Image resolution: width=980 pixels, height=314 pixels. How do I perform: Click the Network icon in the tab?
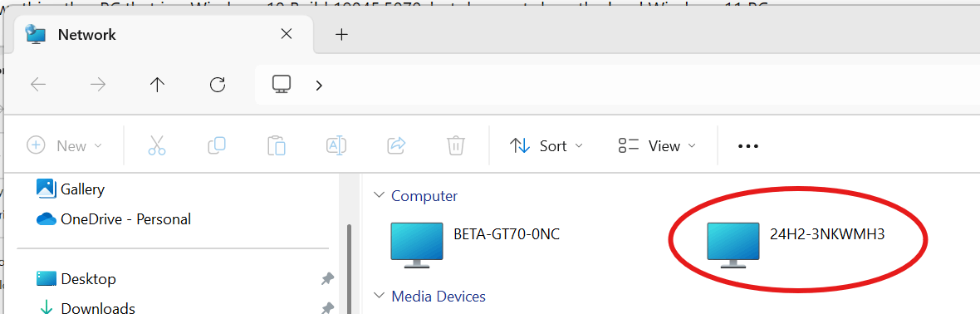(x=36, y=34)
